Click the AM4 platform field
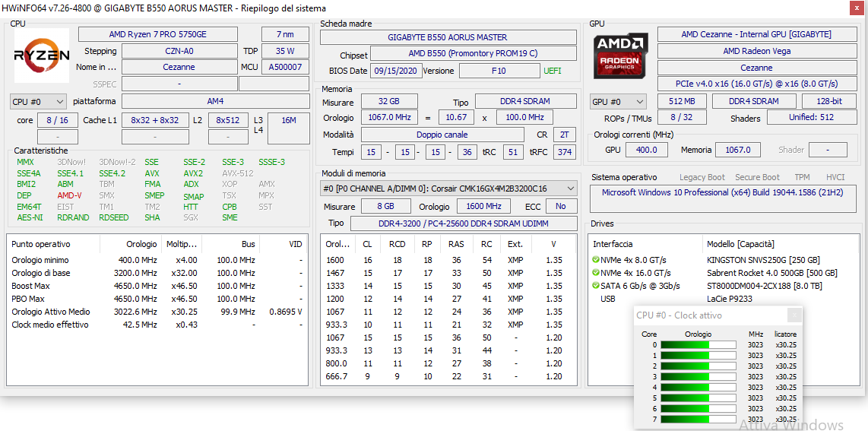Image resolution: width=868 pixels, height=431 pixels. (215, 102)
